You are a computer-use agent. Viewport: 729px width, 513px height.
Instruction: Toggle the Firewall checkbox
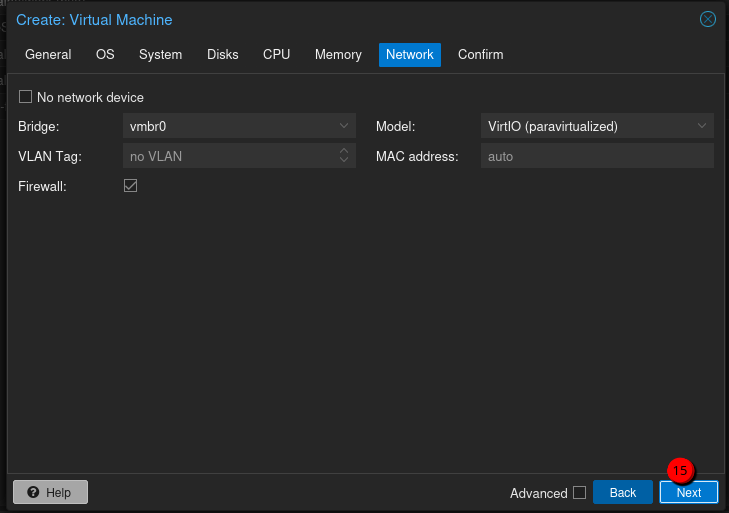[x=130, y=186]
